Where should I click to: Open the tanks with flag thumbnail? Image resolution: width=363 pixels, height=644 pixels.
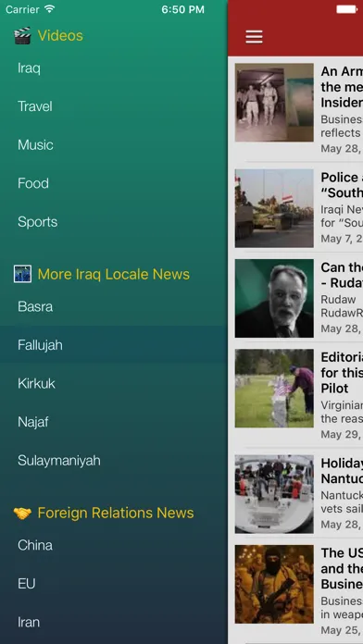[x=274, y=208]
